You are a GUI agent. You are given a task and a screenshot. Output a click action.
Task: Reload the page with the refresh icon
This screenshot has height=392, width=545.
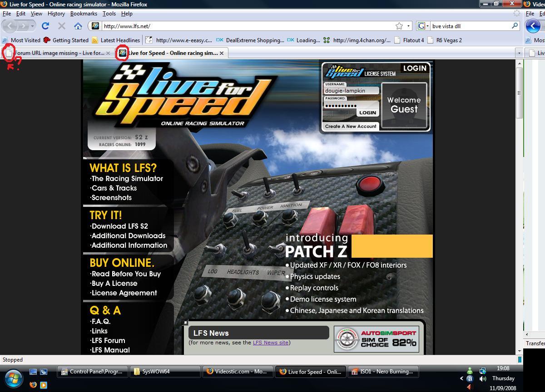(45, 26)
